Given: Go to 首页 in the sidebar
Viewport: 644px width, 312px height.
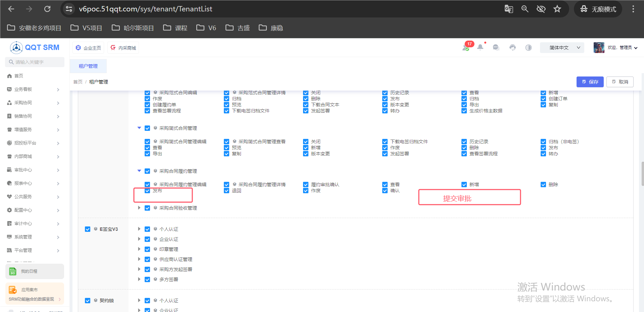Looking at the screenshot, I should pos(19,76).
